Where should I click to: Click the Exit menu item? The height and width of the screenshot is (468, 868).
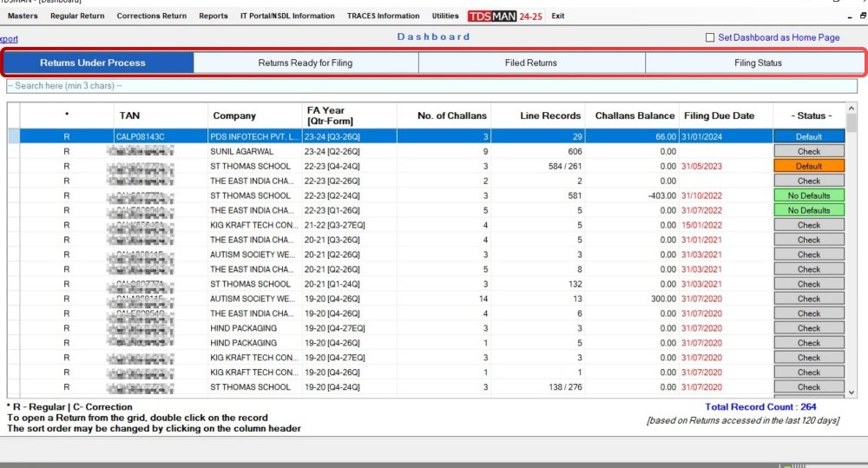pyautogui.click(x=557, y=16)
